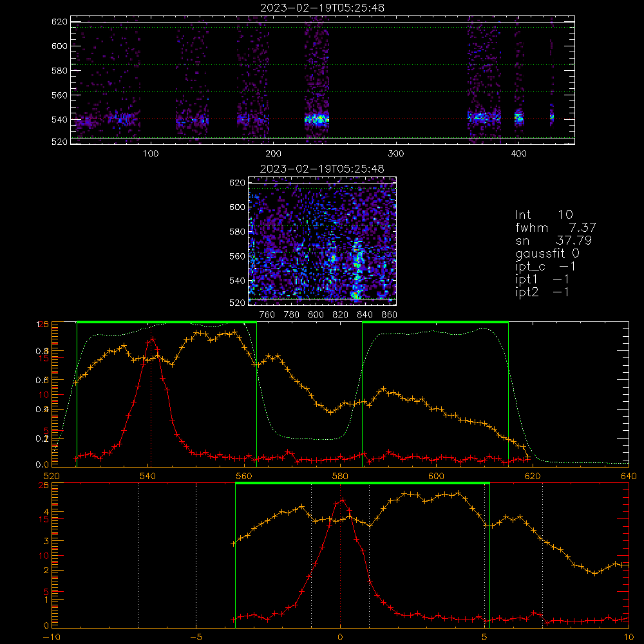Click x-axis label 640 of the profile plot
The height and width of the screenshot is (644, 644).
[x=629, y=477]
